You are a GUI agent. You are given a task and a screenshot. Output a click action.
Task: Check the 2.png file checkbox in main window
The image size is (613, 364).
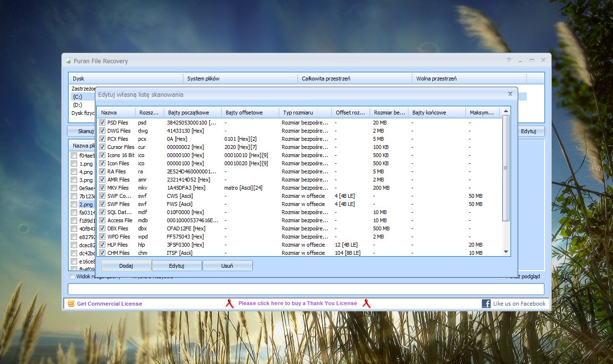pos(74,205)
